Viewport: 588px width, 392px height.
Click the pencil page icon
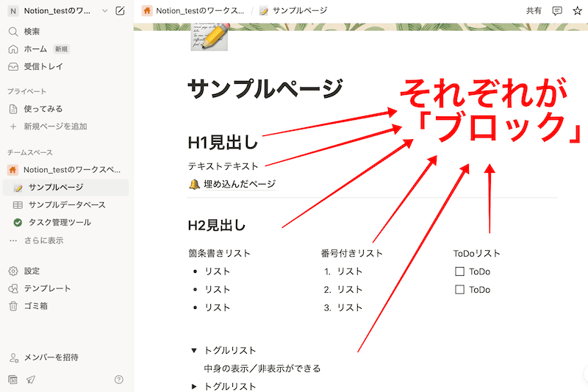[209, 37]
